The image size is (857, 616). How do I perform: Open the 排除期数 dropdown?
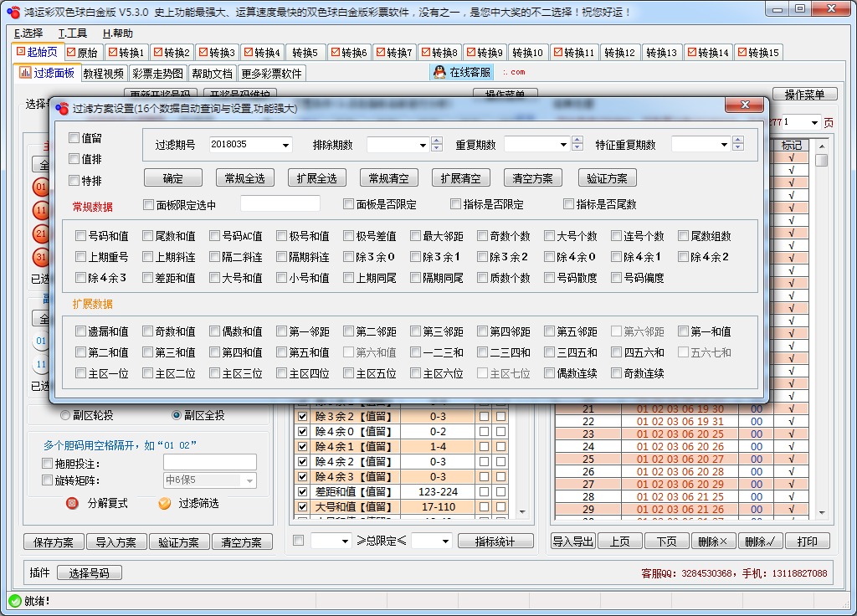click(425, 144)
